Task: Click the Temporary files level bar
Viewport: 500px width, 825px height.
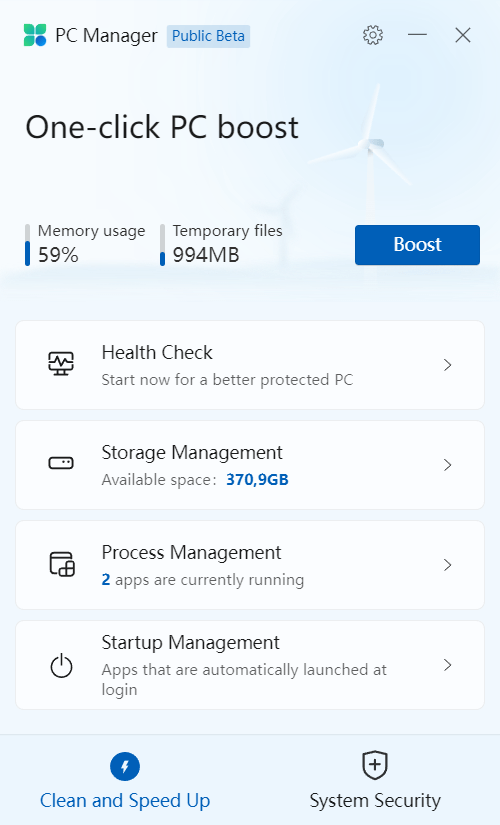Action: (x=162, y=245)
